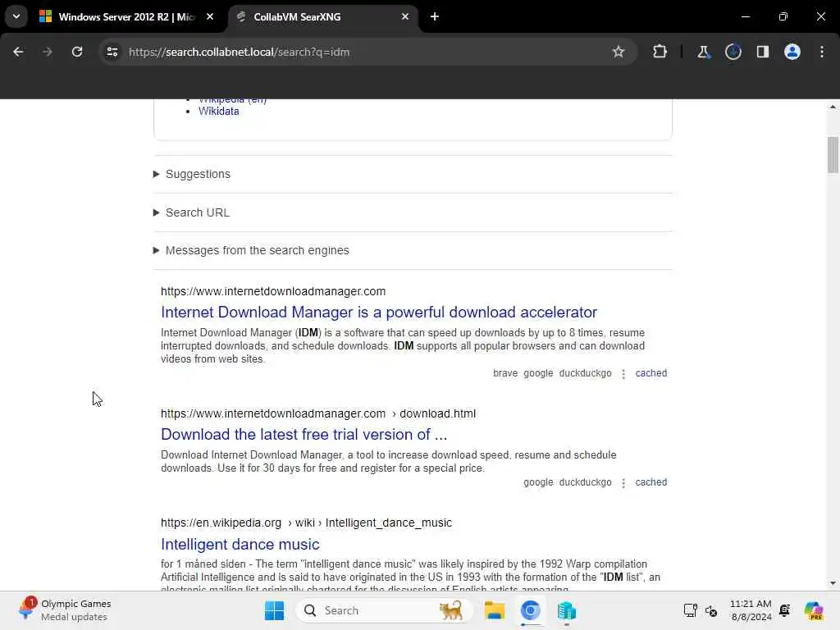
Task: Toggle the browser side panel
Action: point(762,52)
